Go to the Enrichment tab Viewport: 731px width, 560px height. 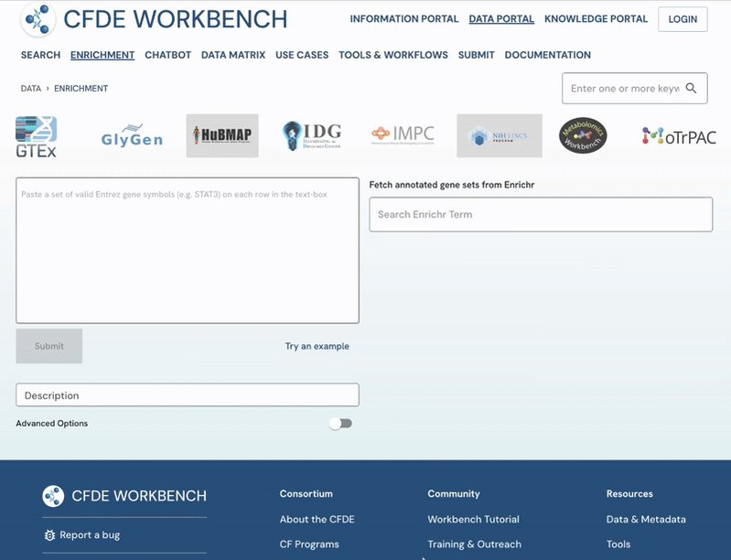(102, 55)
